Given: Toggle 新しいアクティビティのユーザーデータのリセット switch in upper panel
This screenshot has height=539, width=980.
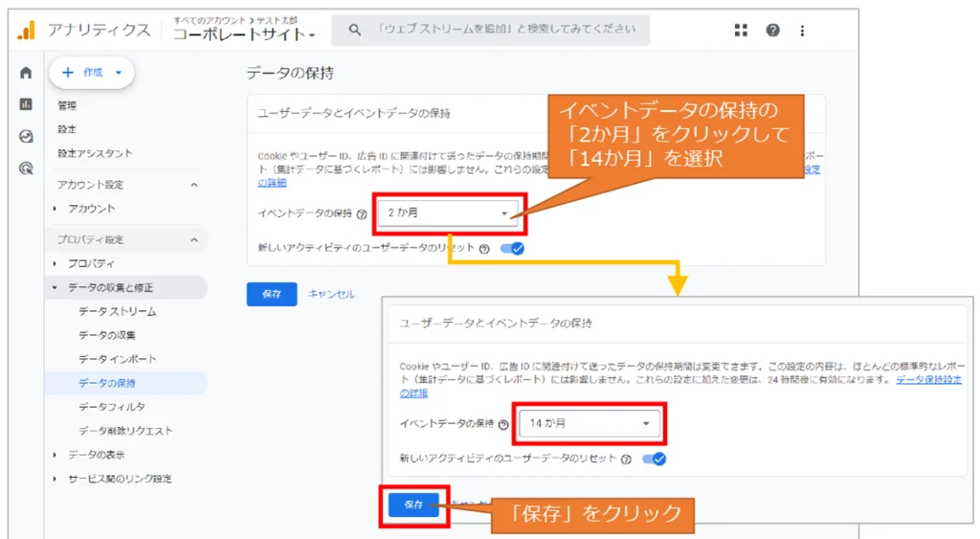Looking at the screenshot, I should click(513, 248).
